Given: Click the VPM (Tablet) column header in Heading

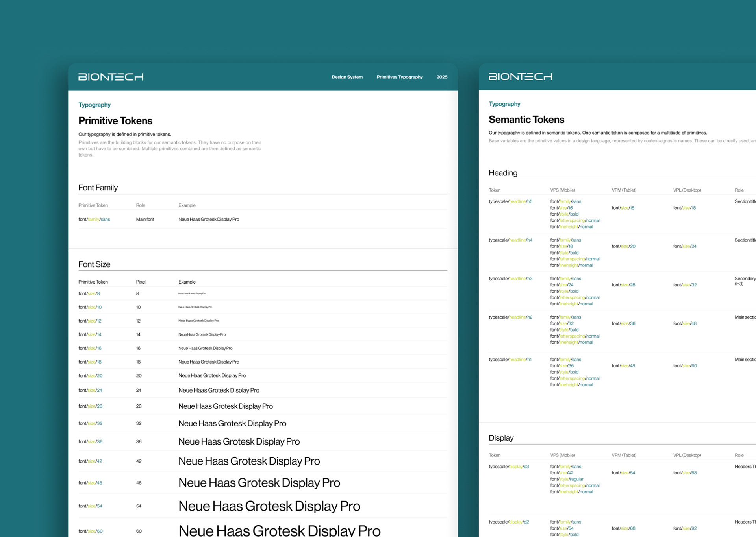Looking at the screenshot, I should tap(624, 190).
